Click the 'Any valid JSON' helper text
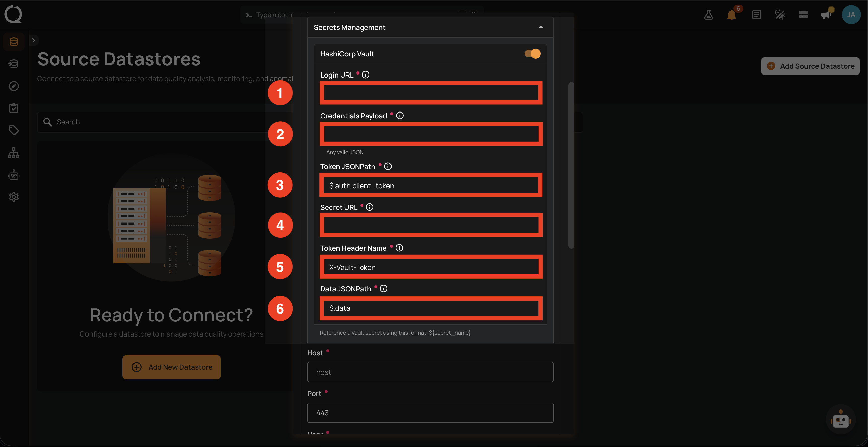Image resolution: width=868 pixels, height=447 pixels. coord(345,152)
